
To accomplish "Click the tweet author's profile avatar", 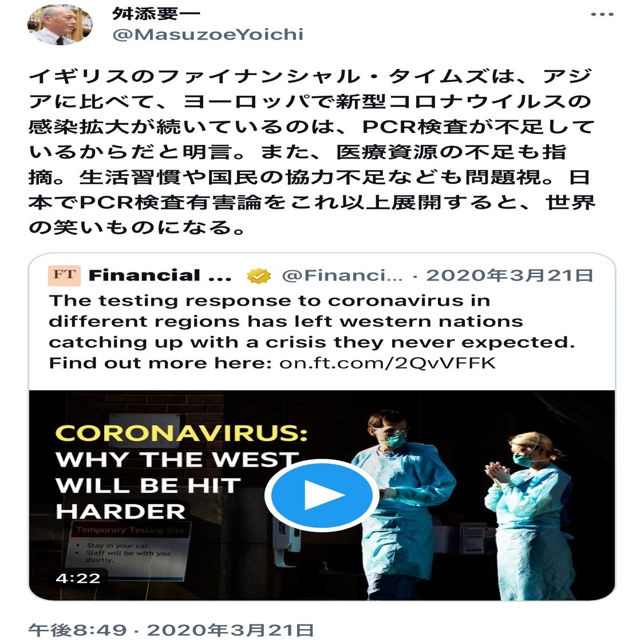I will pos(60,25).
